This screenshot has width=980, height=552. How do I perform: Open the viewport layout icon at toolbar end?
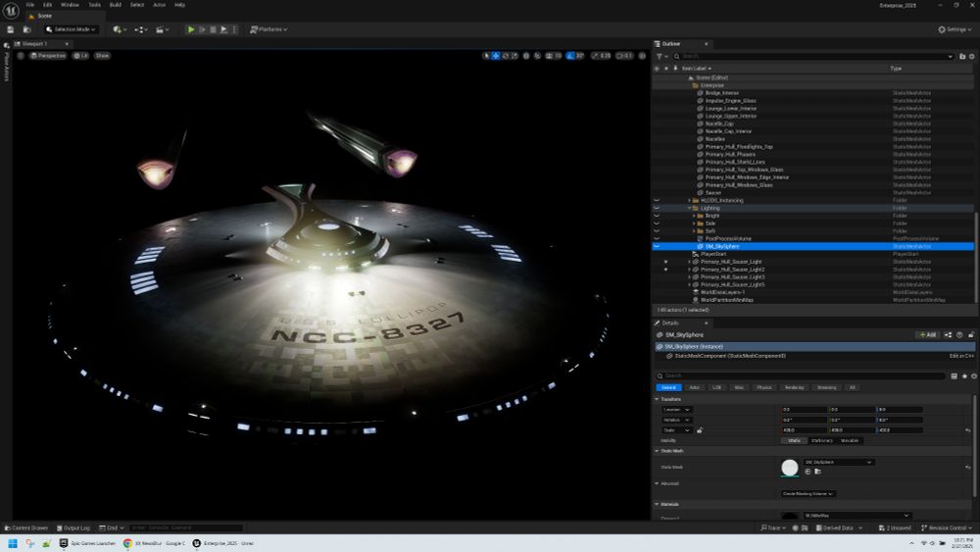642,56
